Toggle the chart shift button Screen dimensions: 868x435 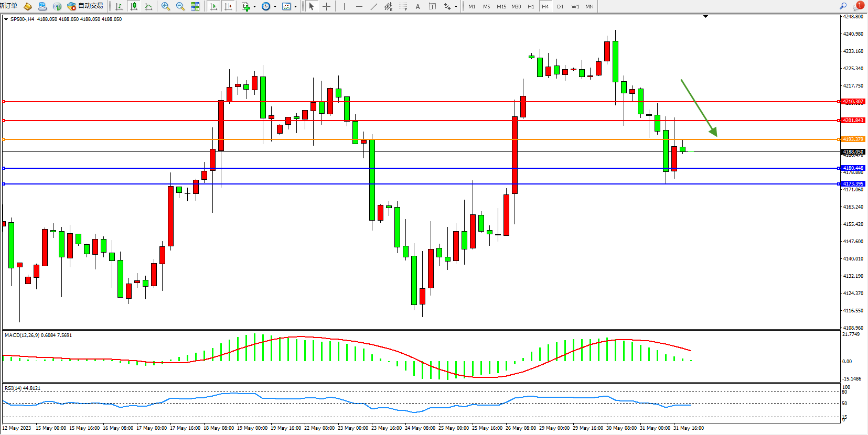pyautogui.click(x=228, y=6)
